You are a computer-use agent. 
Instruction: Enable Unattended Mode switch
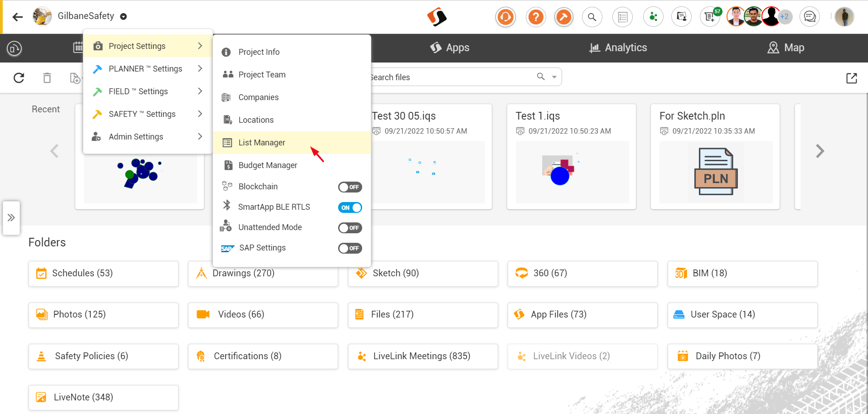(x=350, y=228)
